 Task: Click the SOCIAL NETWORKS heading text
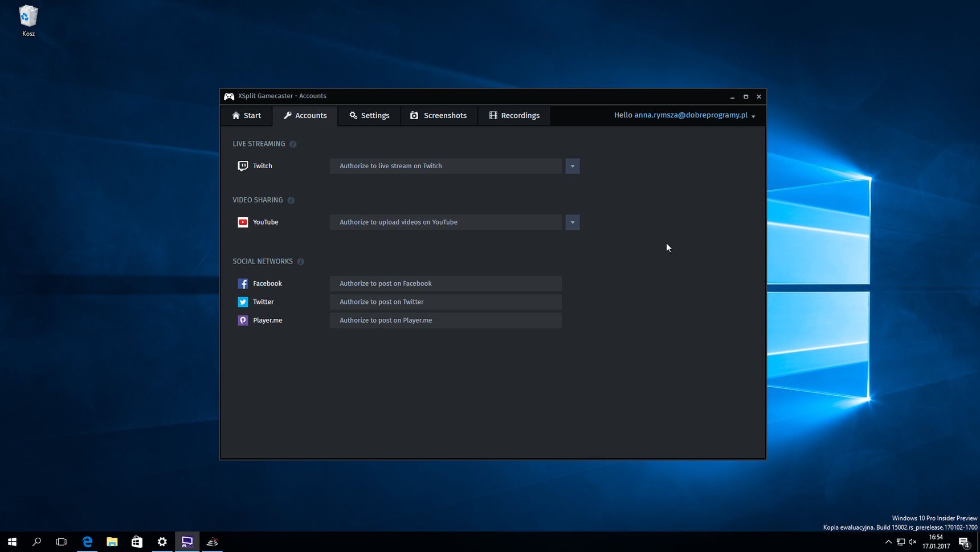(x=263, y=262)
